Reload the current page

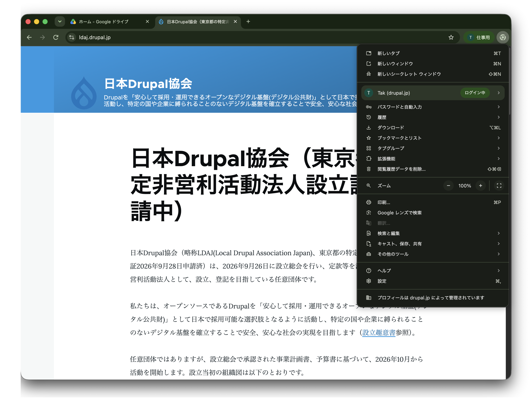click(56, 37)
